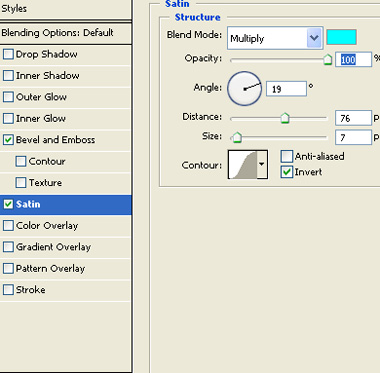Uncheck the Satin effect checkbox
The image size is (380, 373).
pyautogui.click(x=8, y=204)
